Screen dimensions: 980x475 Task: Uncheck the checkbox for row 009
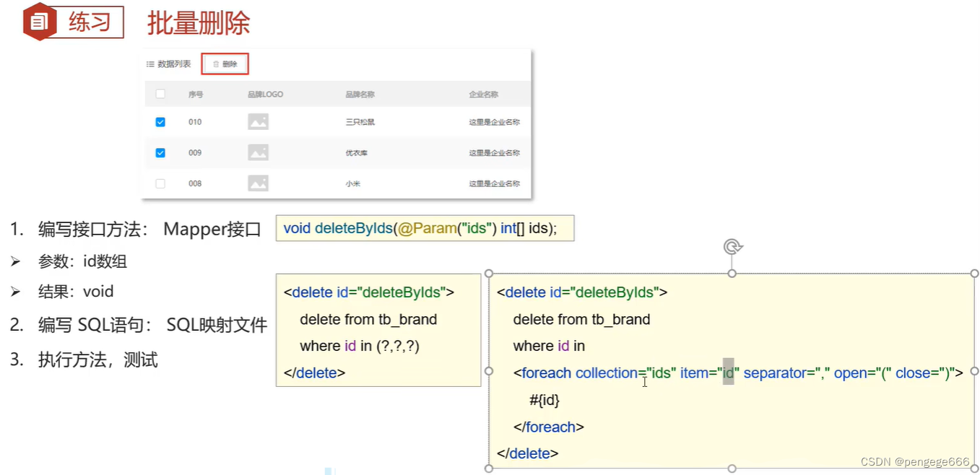(x=160, y=152)
